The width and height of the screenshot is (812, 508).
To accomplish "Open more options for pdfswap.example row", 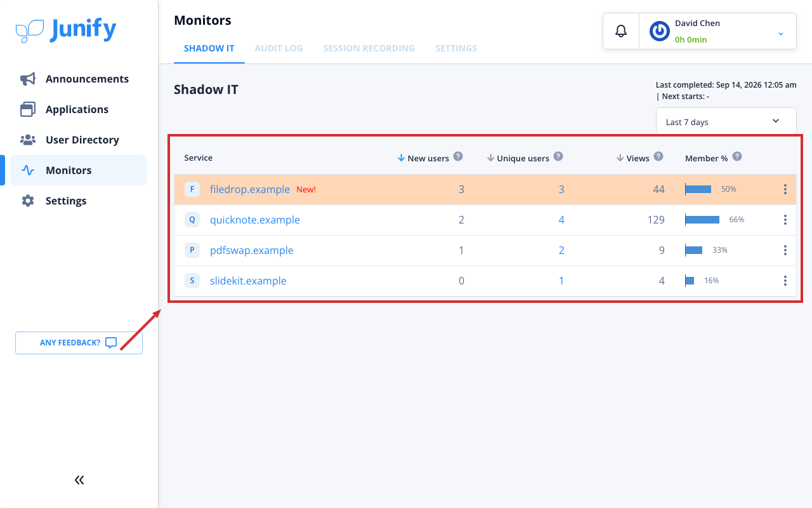I will point(785,250).
